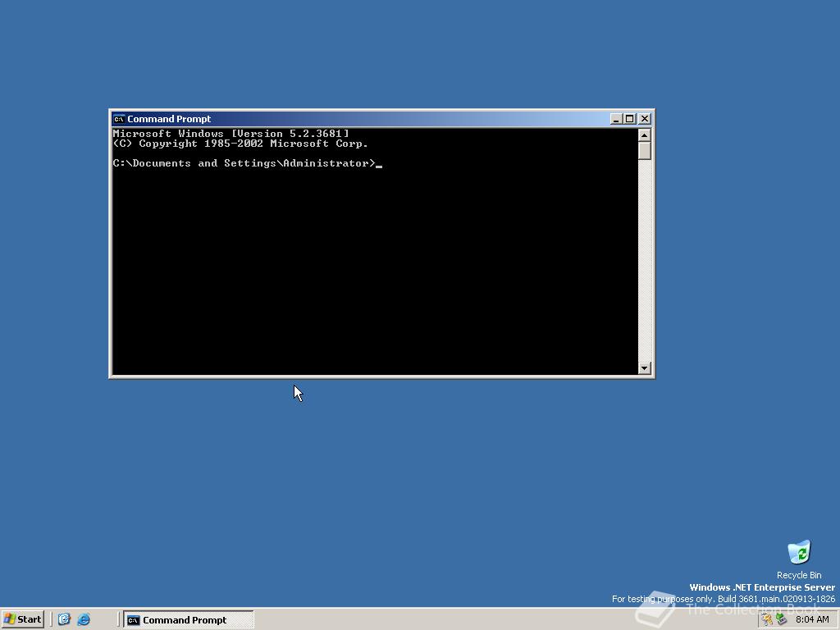
Task: Close the Command Prompt window
Action: [x=645, y=119]
